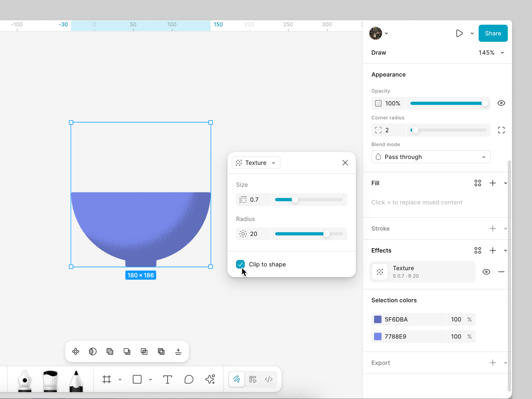The image size is (532, 399).
Task: Open user avatar menu chevron
Action: pyautogui.click(x=386, y=33)
